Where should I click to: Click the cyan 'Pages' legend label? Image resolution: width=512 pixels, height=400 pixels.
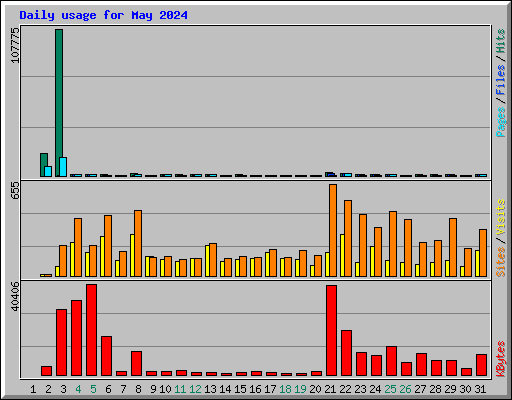click(x=501, y=122)
